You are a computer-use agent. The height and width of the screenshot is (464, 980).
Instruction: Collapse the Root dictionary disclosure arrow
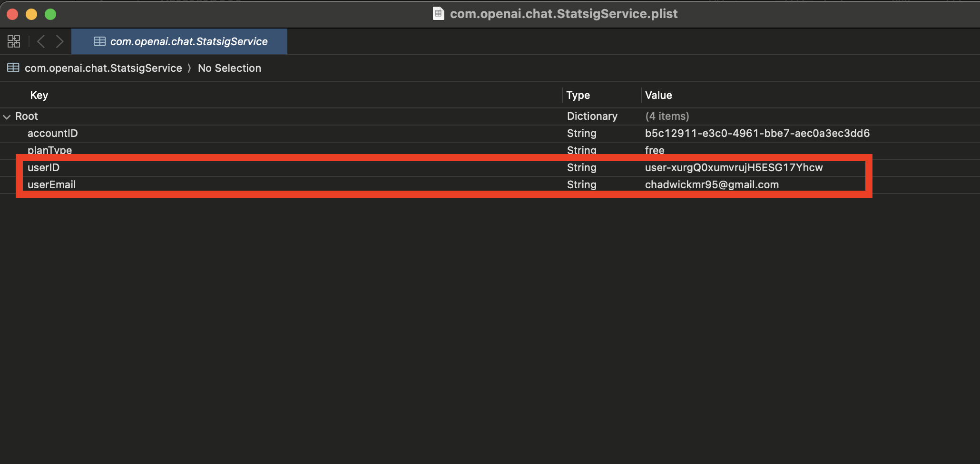(7, 116)
